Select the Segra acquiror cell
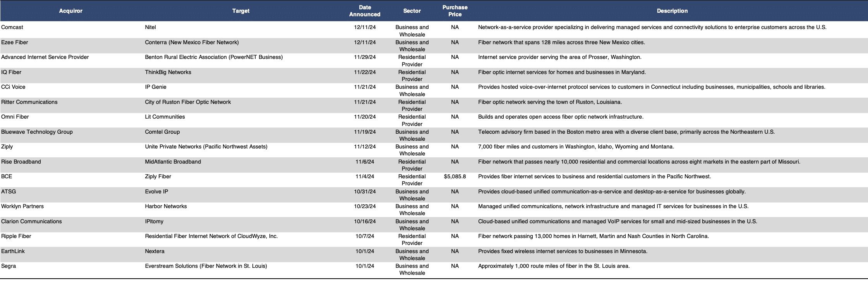868x281 pixels. coord(9,266)
